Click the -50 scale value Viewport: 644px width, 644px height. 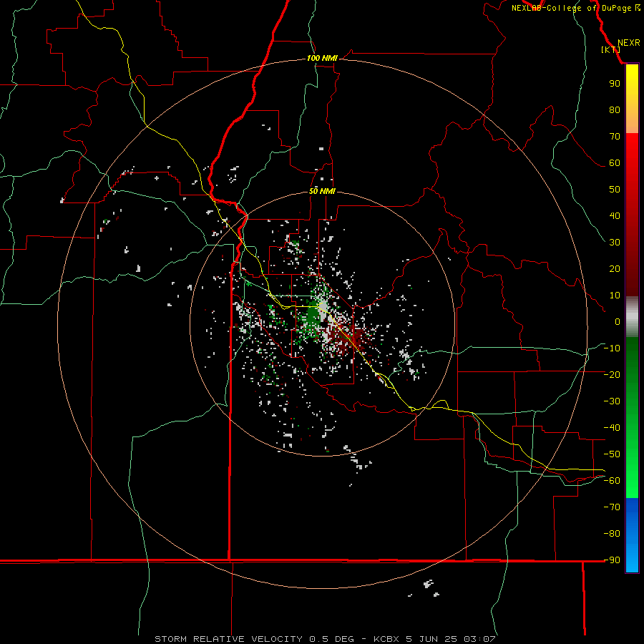pos(612,454)
